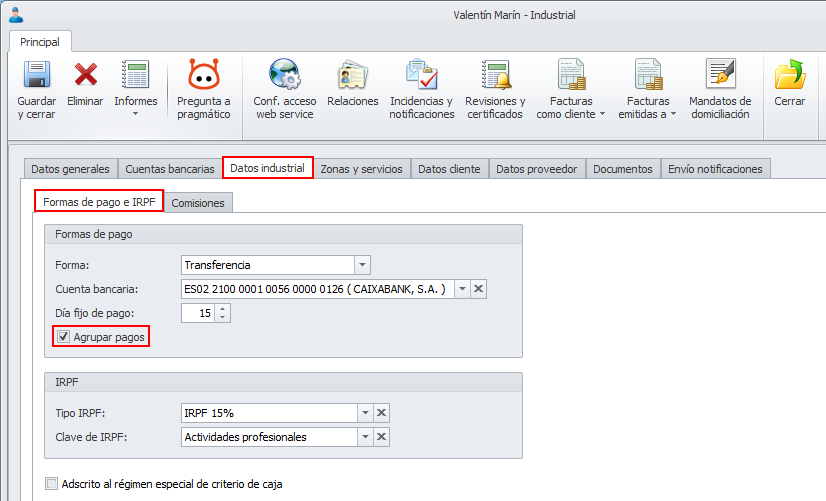
Task: Clear the Cuenta bancaria field with X
Action: [x=478, y=289]
